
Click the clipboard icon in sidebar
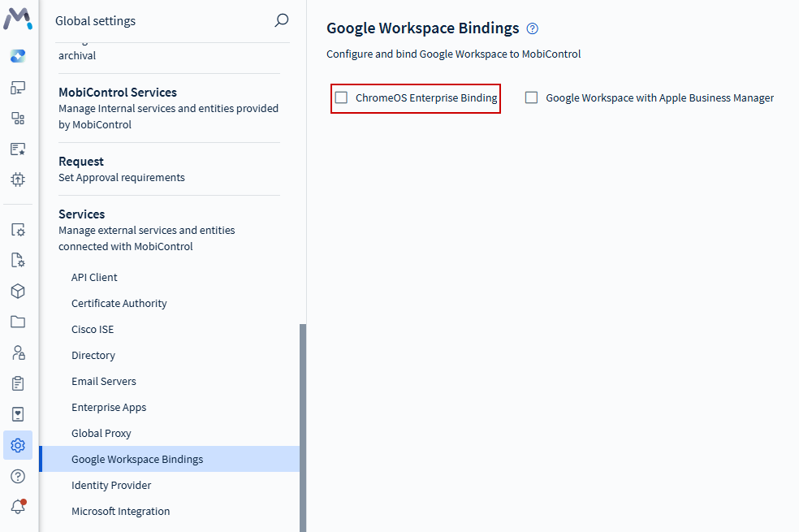(x=18, y=383)
